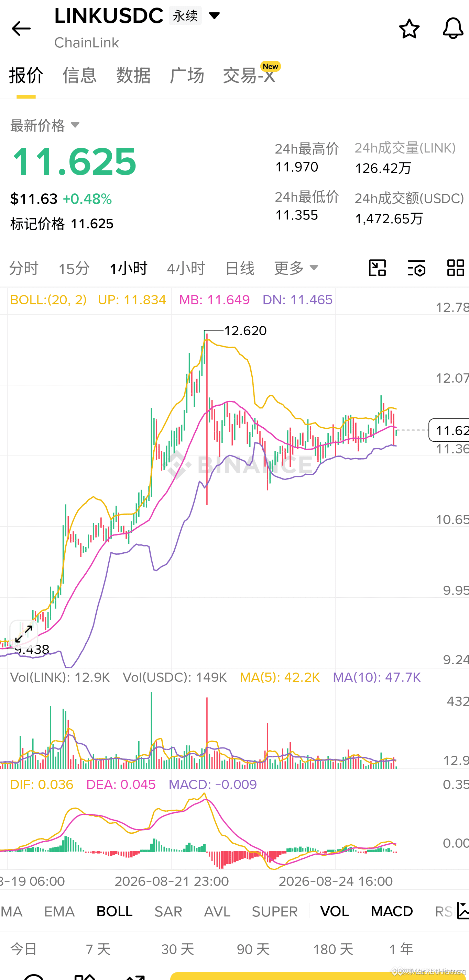Open indicator chart icon beside RSI
Viewport: 469px width, 980px height.
[463, 911]
